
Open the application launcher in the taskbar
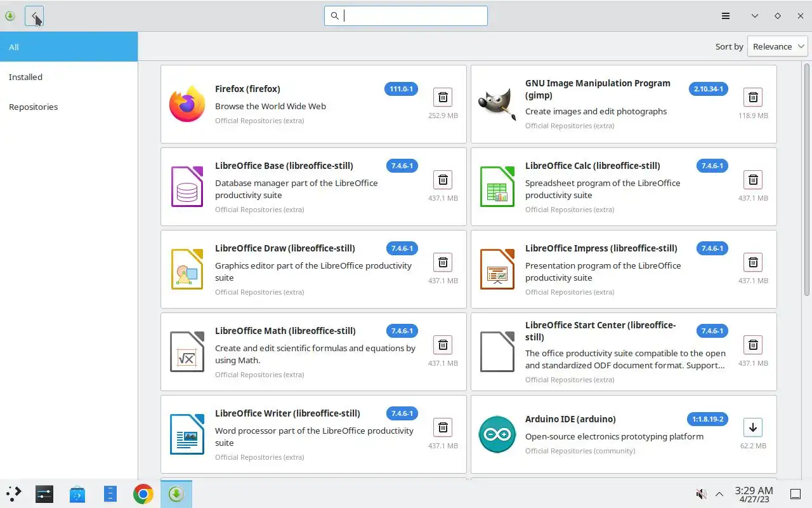click(x=13, y=493)
